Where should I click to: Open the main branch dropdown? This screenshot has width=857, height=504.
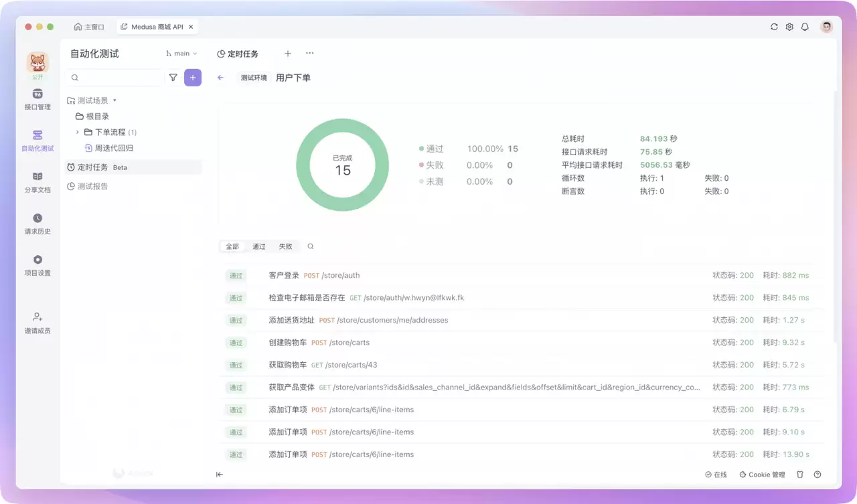tap(181, 54)
